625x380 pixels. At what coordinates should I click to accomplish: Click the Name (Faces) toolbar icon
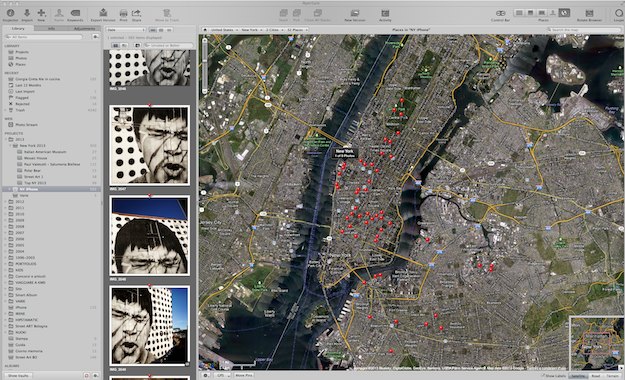[x=59, y=13]
